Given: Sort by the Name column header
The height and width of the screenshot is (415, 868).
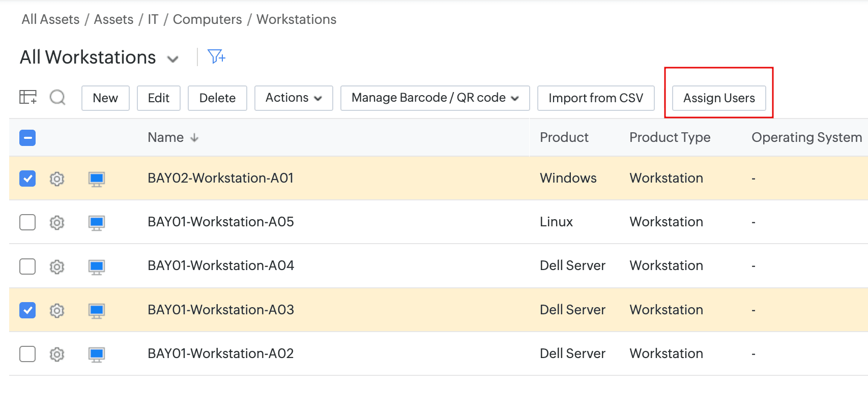Looking at the screenshot, I should tap(166, 137).
